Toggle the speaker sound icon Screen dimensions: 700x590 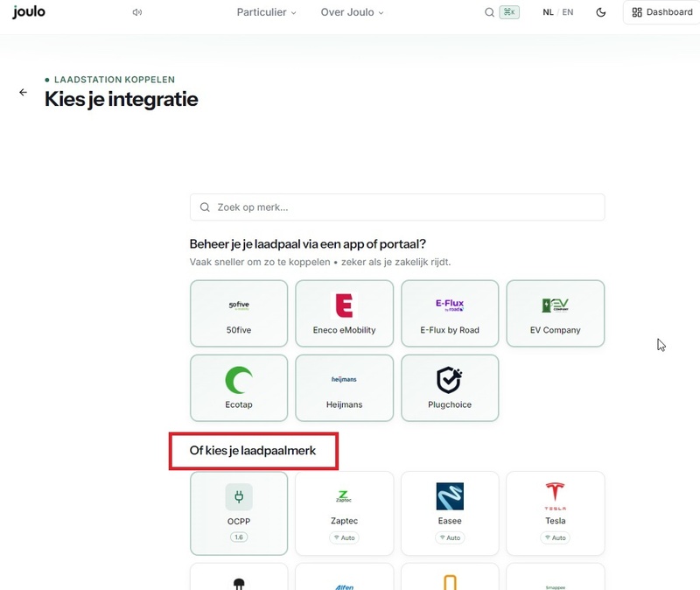point(137,12)
